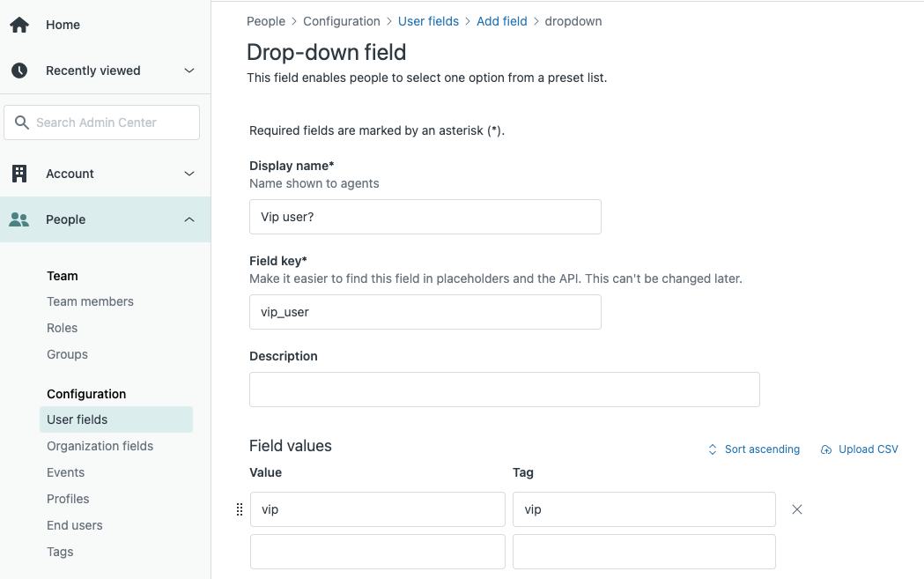Screen dimensions: 924x579
Task: Expand the Recently viewed section
Action: pyautogui.click(x=189, y=71)
